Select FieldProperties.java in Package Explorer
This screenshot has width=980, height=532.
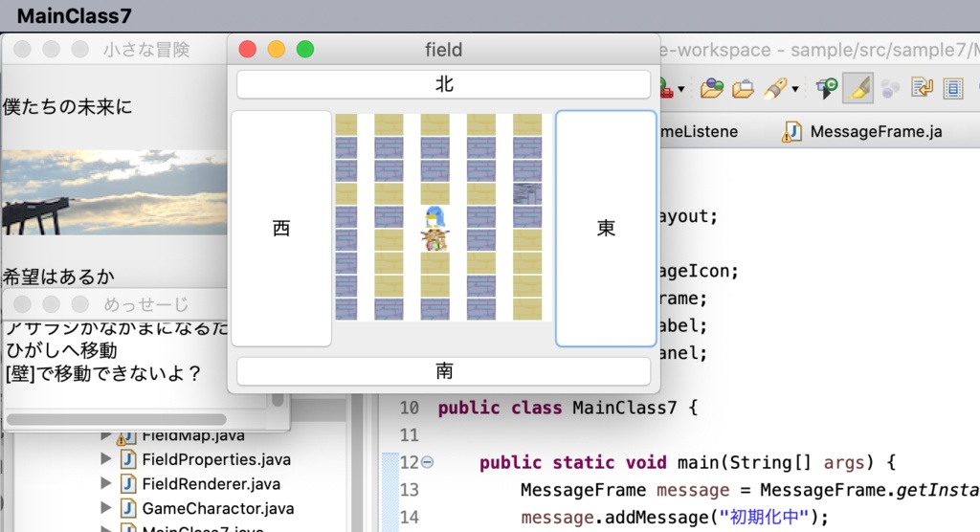click(x=216, y=459)
